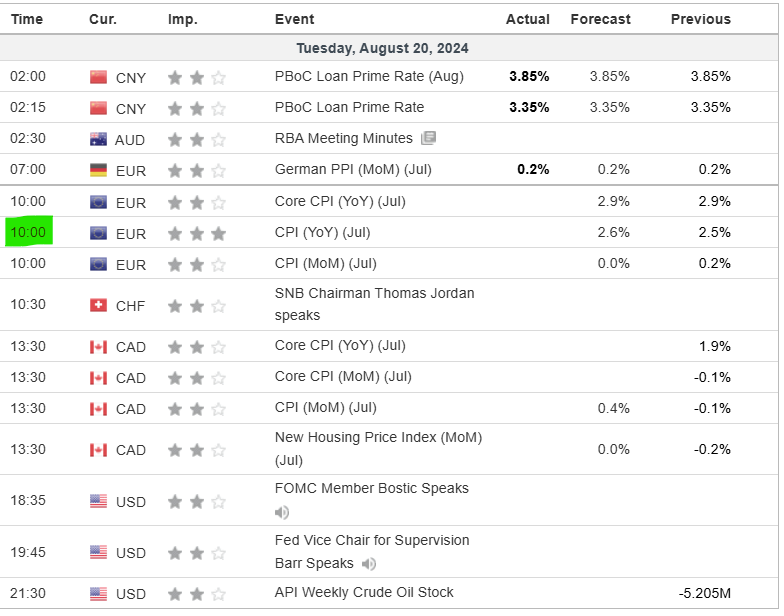This screenshot has width=784, height=616.
Task: Click Canadian flag in New Housing Price row
Action: [x=98, y=450]
